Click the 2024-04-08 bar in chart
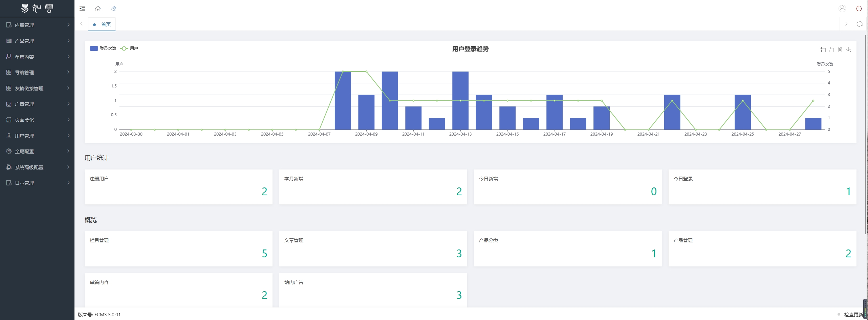Viewport: 868px width, 320px height. click(x=343, y=100)
